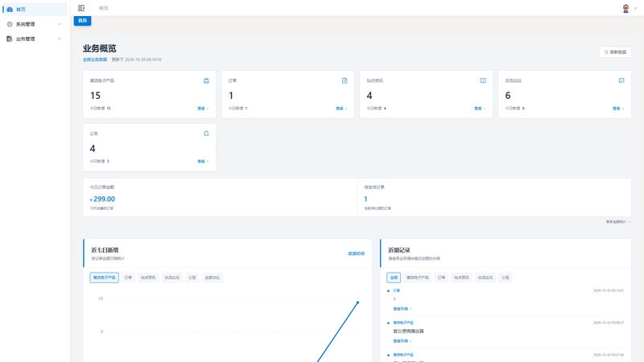Click the 待发货订单 count value 1
The height and width of the screenshot is (362, 644).
coord(365,199)
